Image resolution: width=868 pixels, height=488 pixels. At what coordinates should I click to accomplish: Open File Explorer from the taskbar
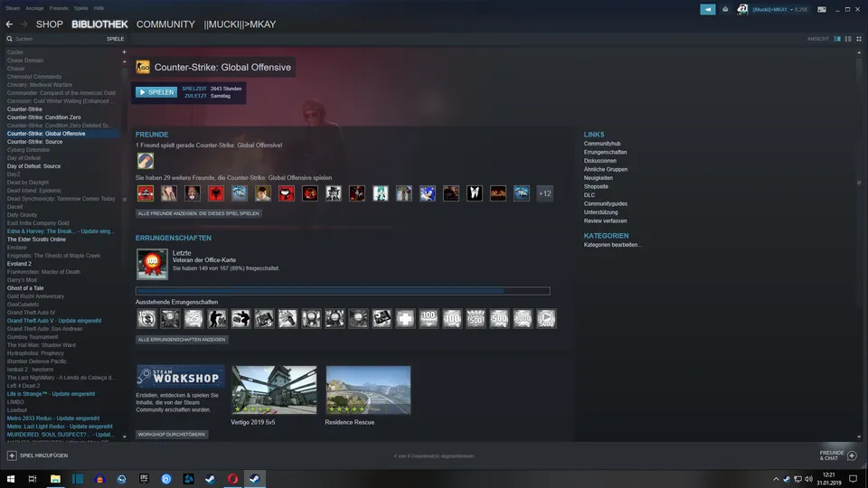[x=55, y=479]
